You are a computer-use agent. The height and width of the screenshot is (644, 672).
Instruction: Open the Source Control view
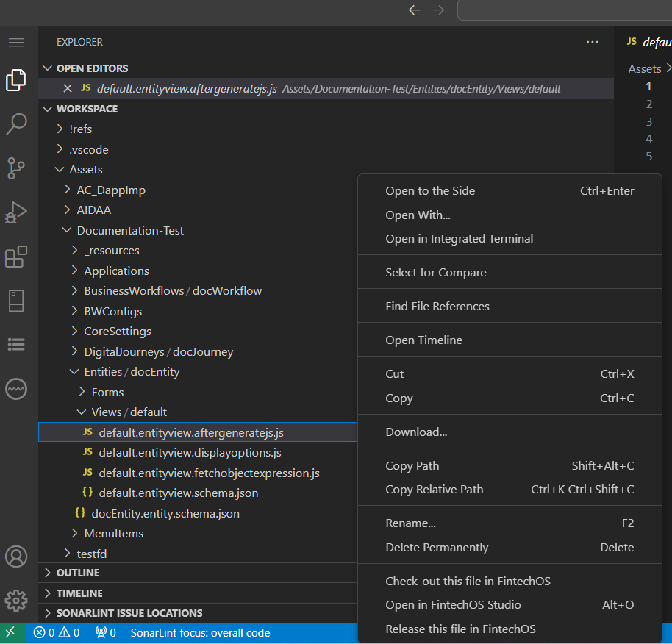pyautogui.click(x=16, y=168)
